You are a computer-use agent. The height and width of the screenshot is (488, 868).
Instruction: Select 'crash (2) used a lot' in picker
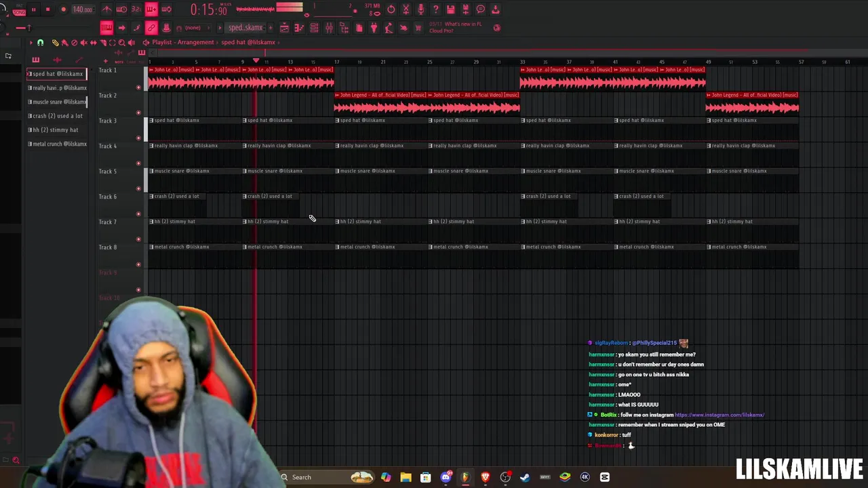[56, 116]
